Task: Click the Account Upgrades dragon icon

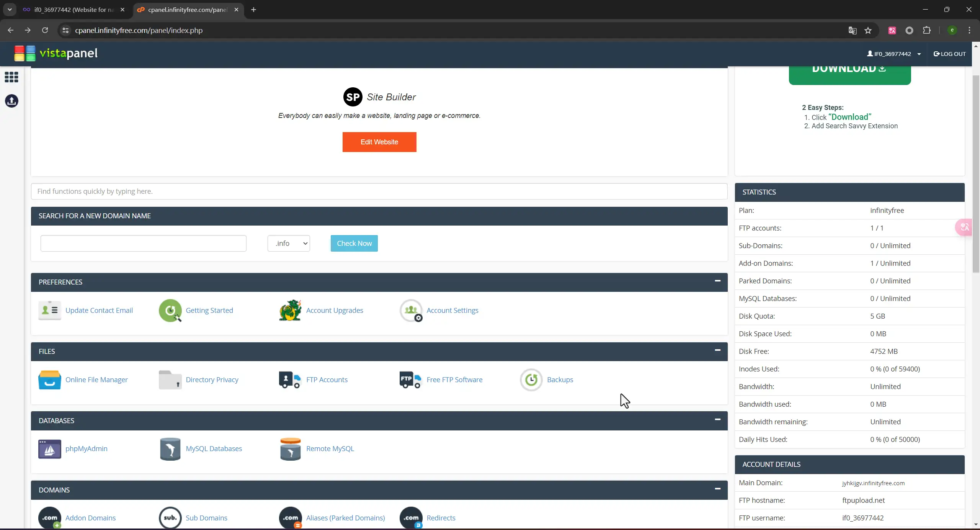Action: (290, 310)
